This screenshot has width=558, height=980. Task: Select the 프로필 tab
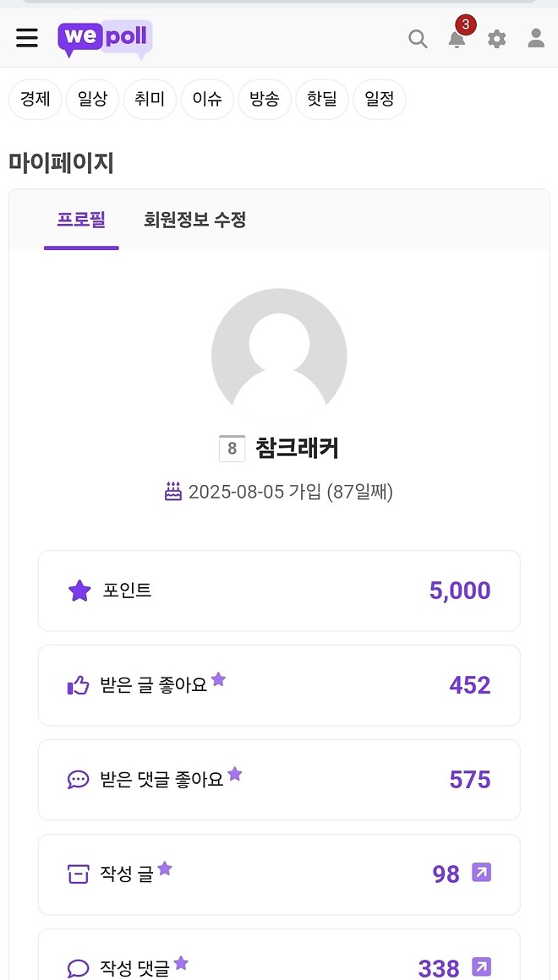(81, 220)
